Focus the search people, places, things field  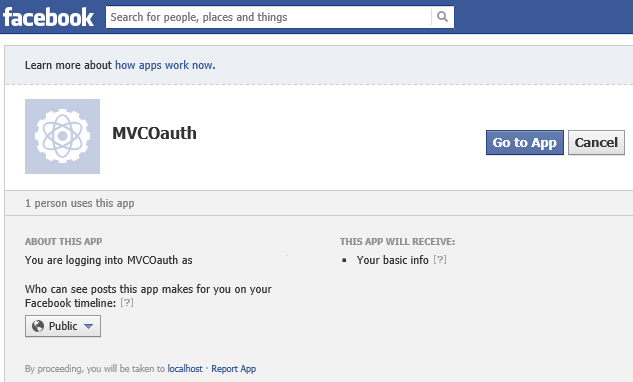268,17
